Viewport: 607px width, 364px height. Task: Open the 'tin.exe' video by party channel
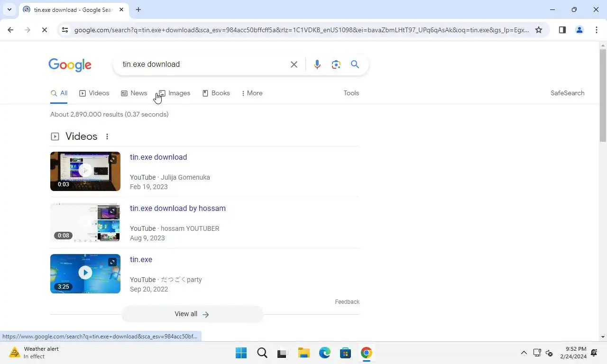coord(141,260)
